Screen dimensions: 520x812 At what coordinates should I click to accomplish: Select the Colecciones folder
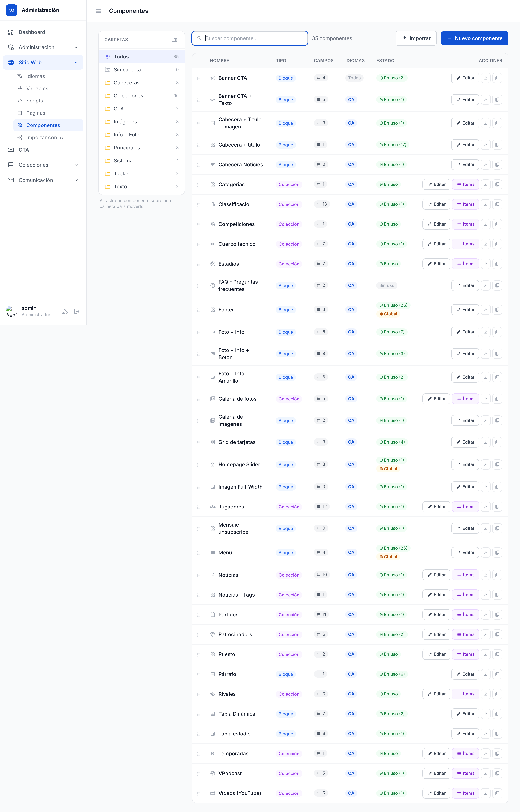click(x=142, y=96)
